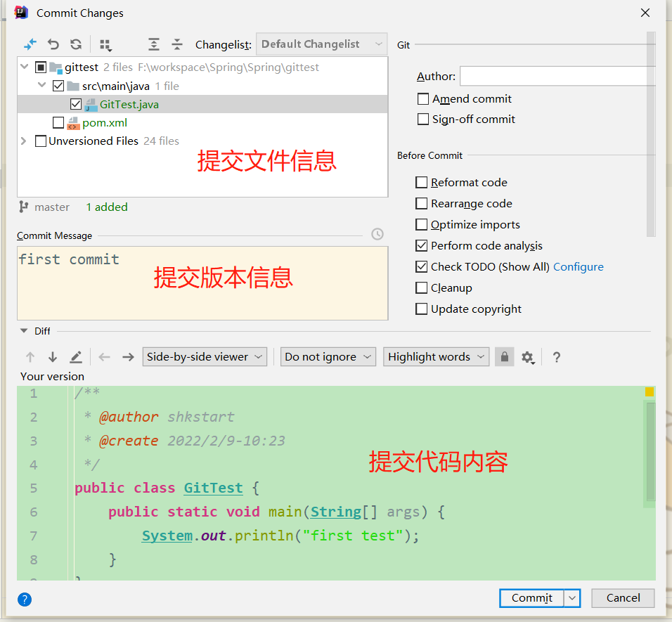Enable Reformat code checkbox
This screenshot has height=622, width=672.
coord(422,183)
